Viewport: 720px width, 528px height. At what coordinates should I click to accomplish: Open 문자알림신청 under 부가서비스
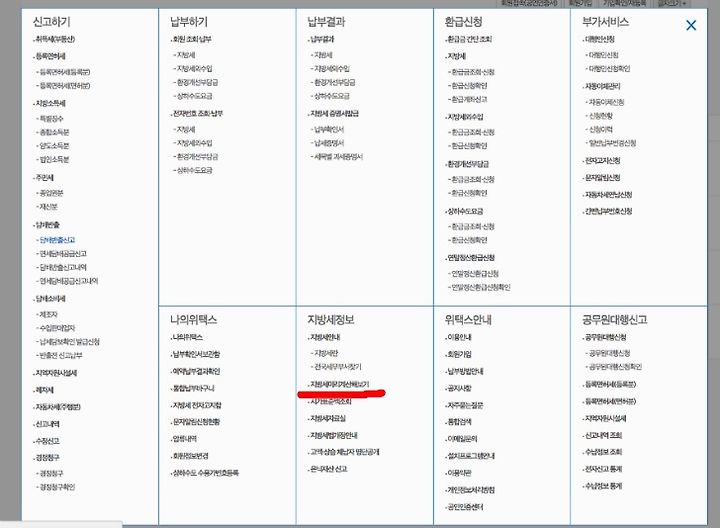602,178
